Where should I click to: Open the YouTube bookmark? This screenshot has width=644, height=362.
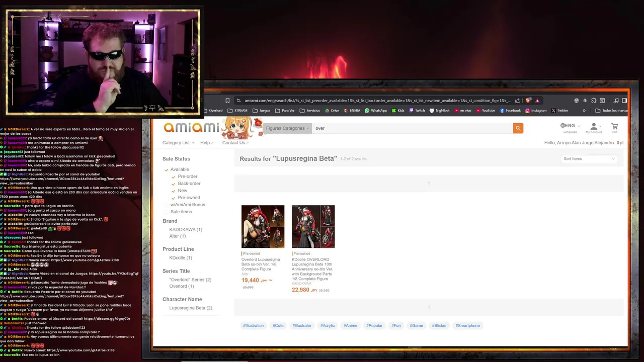486,111
